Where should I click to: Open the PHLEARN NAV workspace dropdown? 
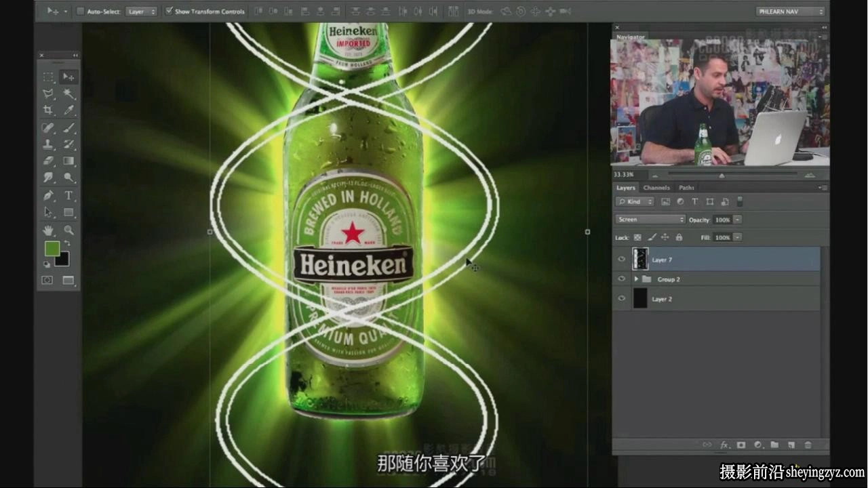click(x=791, y=12)
